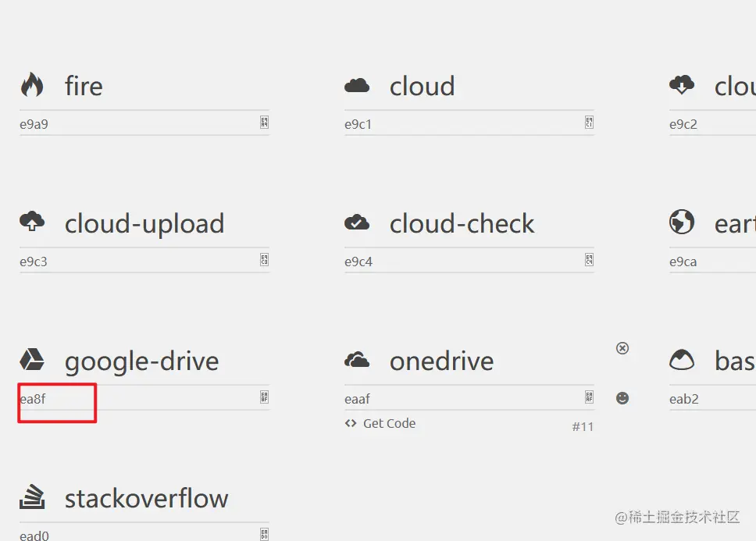Viewport: 756px width, 541px height.
Task: Click the glyph preview box in google-drive row
Action: pos(264,397)
